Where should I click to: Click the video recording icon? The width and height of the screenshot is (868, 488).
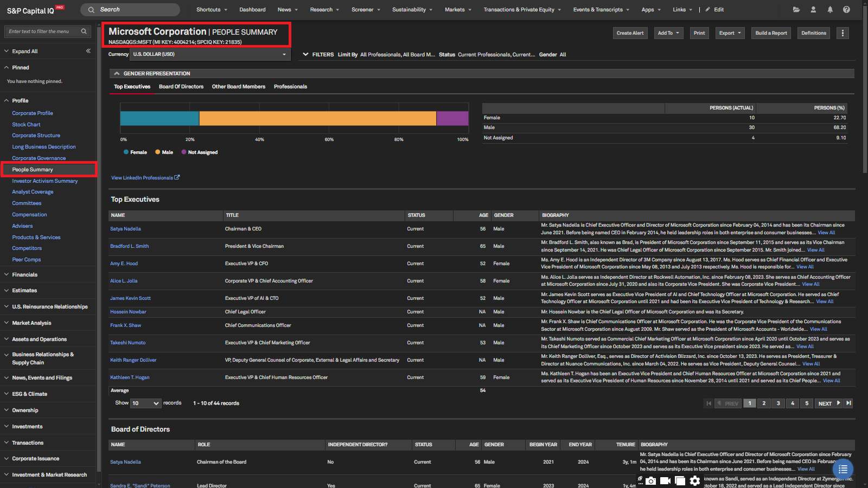tap(665, 480)
